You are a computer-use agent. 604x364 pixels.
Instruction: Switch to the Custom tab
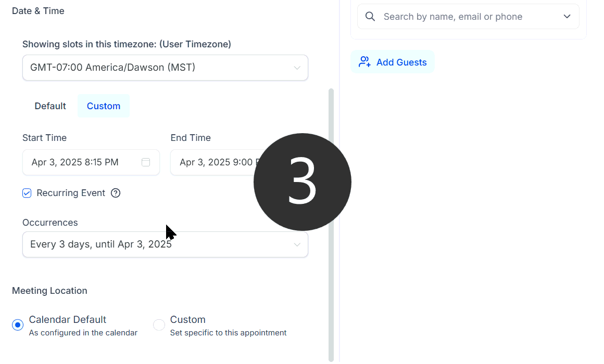pos(103,106)
